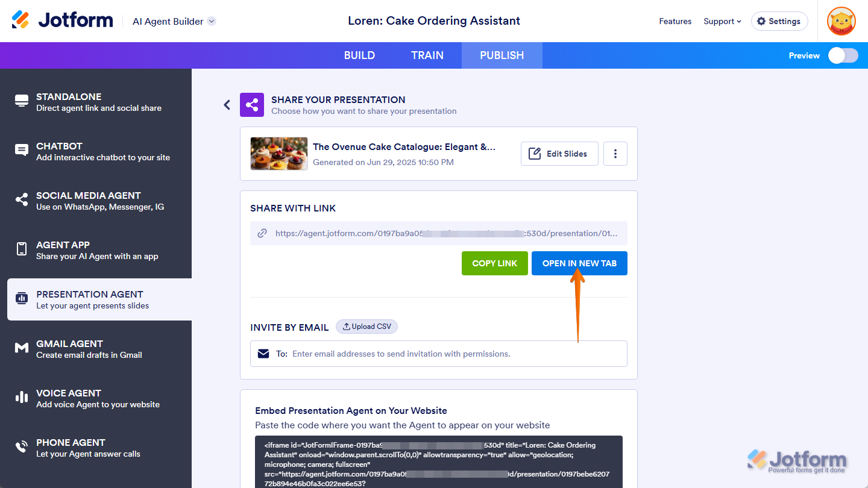Toggle the Preview switch
This screenshot has width=868, height=488.
[843, 55]
